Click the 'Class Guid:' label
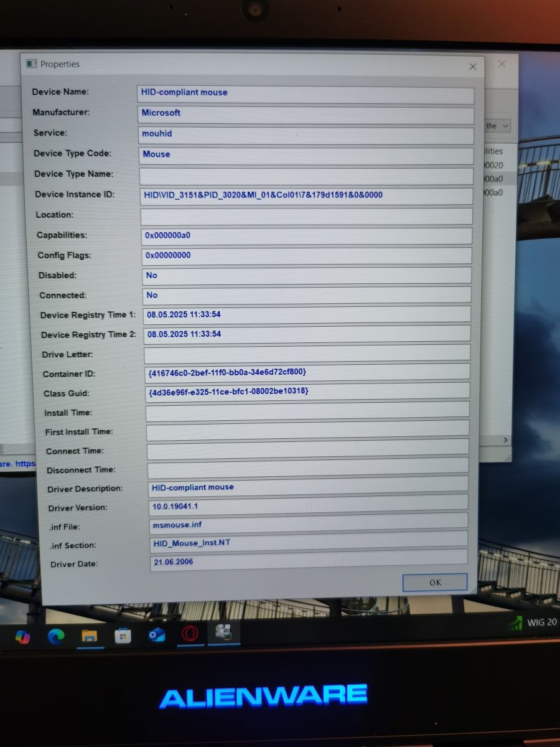The image size is (560, 747). [x=67, y=393]
